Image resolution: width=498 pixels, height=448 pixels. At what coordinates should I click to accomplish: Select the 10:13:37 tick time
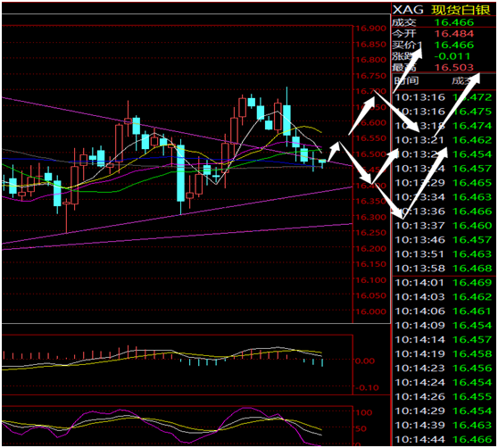419,226
